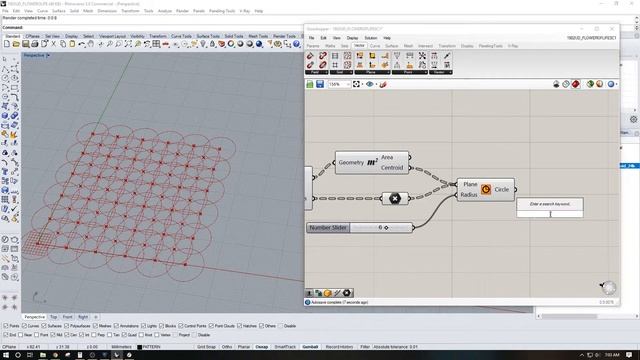Screen dimensions: 640x360
Task: Click the Circle component orange icon
Action: 486,189
